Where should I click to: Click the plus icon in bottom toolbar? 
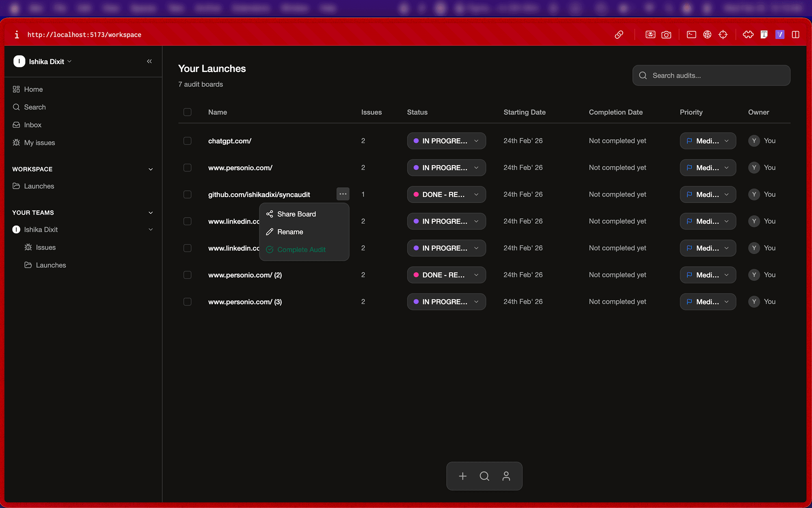pyautogui.click(x=462, y=476)
